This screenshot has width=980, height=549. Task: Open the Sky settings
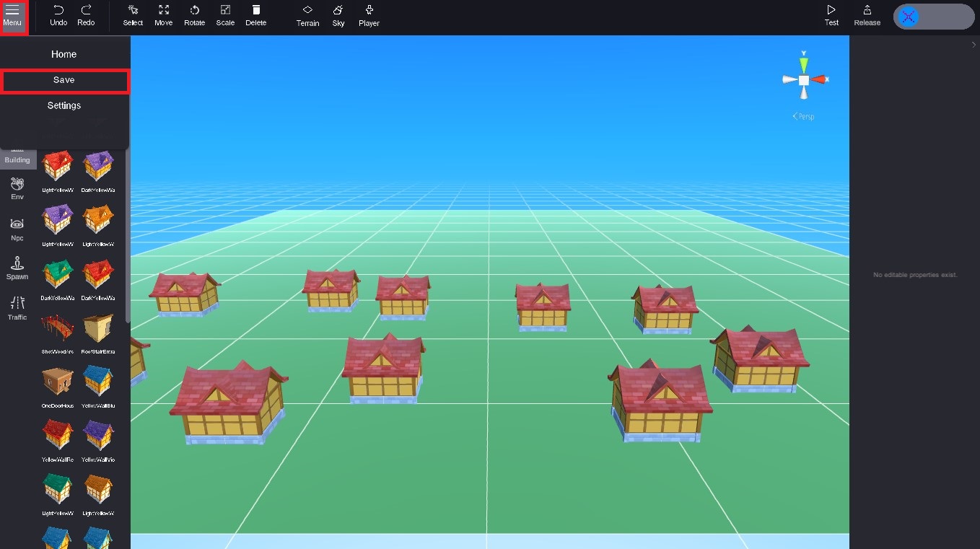click(338, 14)
